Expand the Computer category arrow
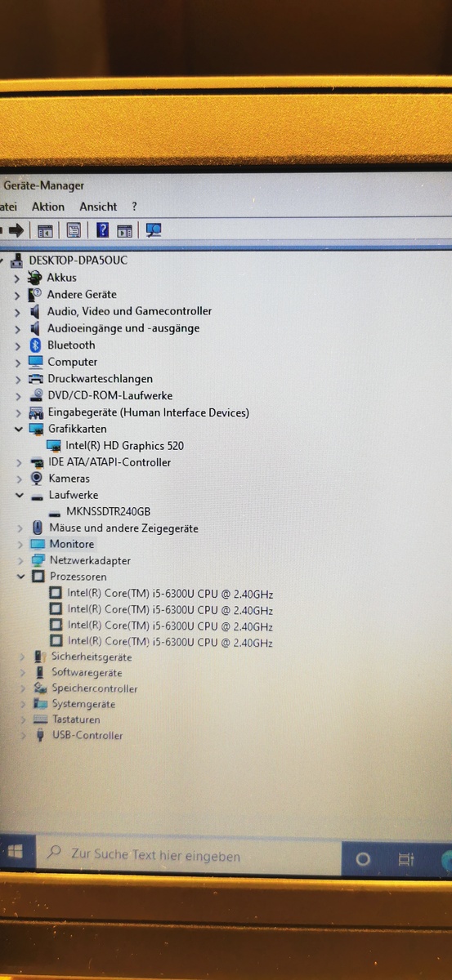Viewport: 452px width, 980px height. 17,362
